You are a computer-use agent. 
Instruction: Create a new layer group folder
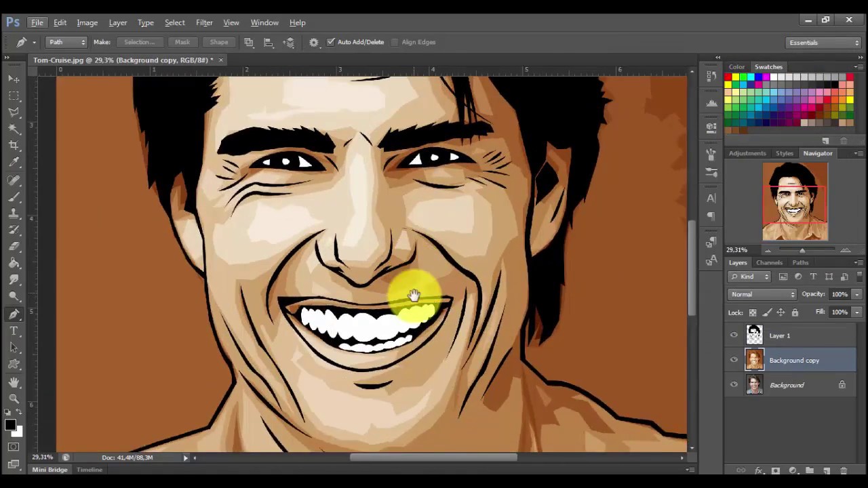pos(810,470)
